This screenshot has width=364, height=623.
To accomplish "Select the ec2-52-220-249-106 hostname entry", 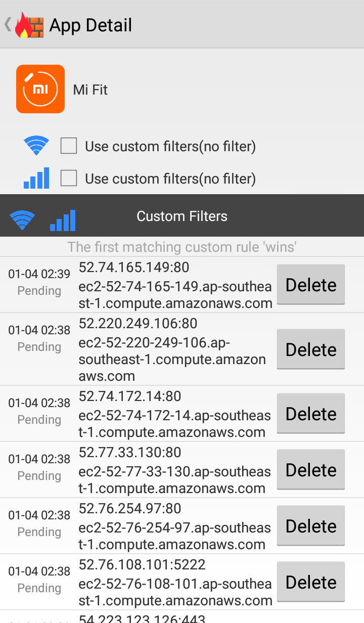I will click(172, 359).
